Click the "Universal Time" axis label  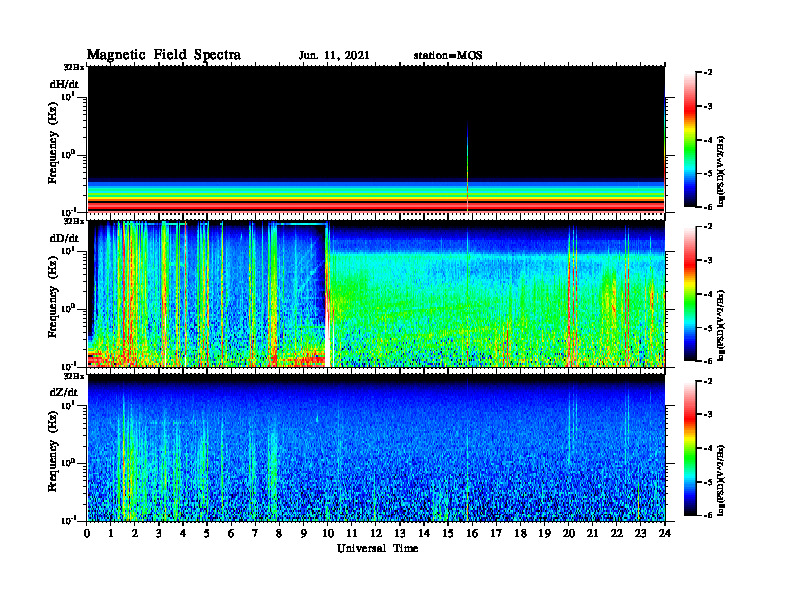[x=377, y=548]
